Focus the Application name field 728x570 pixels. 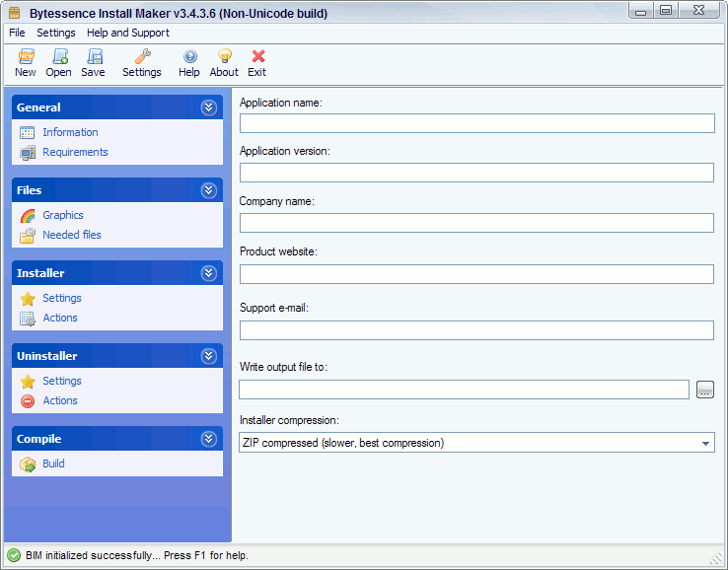point(476,123)
